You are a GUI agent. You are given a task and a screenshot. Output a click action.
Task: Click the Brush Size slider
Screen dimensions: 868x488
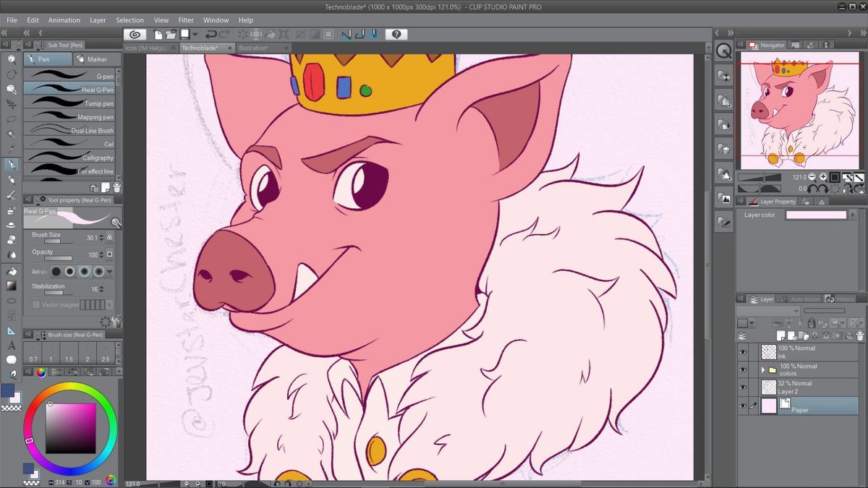tap(59, 241)
